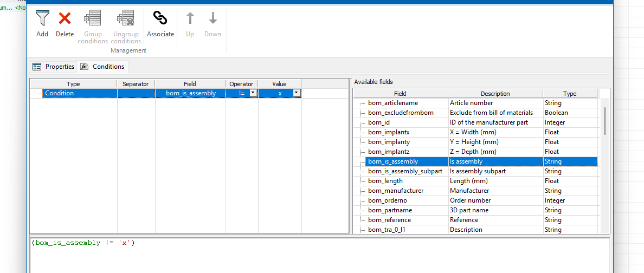Click the bom_is_assembly cell in Field column

click(x=190, y=93)
